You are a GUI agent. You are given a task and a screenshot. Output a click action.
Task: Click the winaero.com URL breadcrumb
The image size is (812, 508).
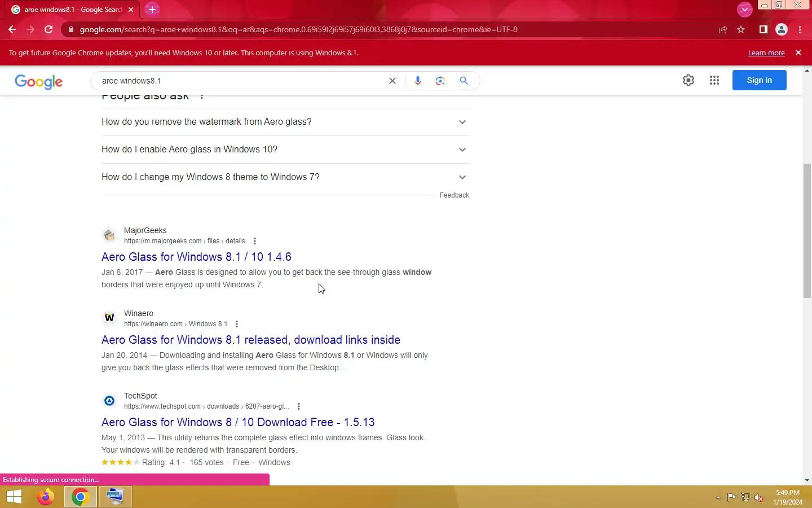pos(175,324)
